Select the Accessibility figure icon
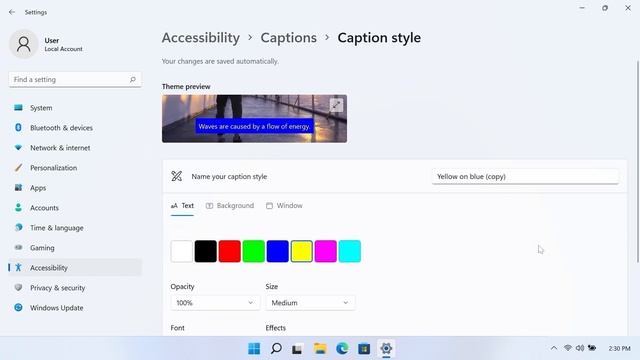Image resolution: width=640 pixels, height=360 pixels. 18,268
